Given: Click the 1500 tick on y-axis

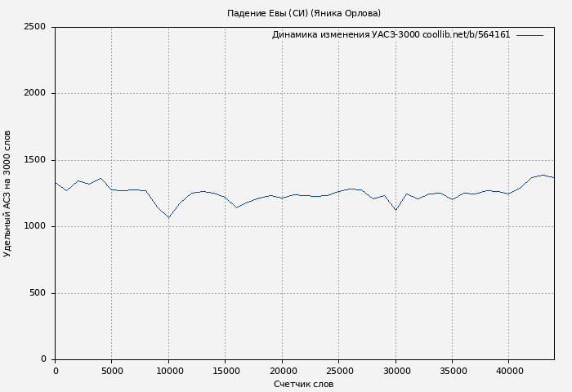Looking at the screenshot, I should point(34,160).
